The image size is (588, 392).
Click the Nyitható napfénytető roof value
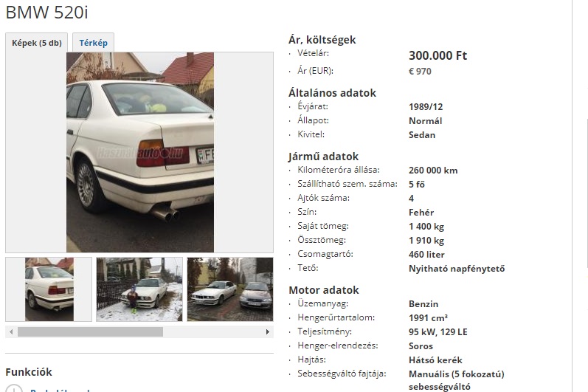click(457, 269)
